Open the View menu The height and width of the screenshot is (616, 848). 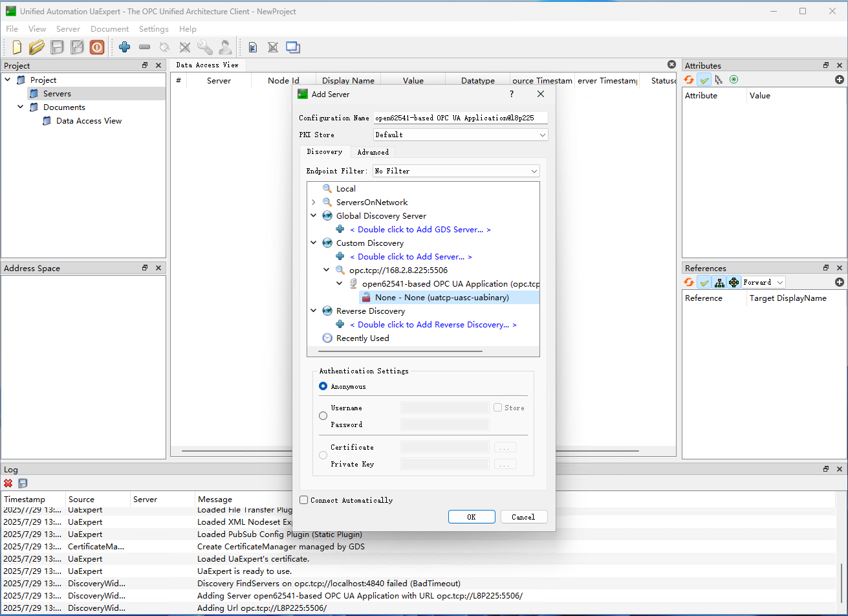(x=37, y=29)
